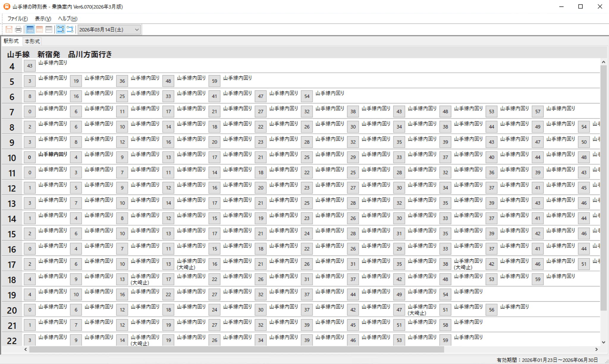
Task: Click the horizontal scrollbar right arrow
Action: point(596,349)
